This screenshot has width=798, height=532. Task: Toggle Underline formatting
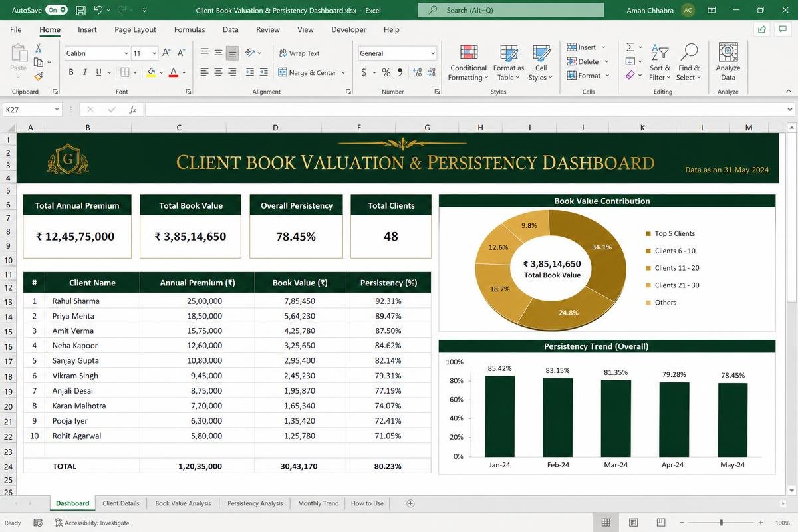pyautogui.click(x=99, y=72)
